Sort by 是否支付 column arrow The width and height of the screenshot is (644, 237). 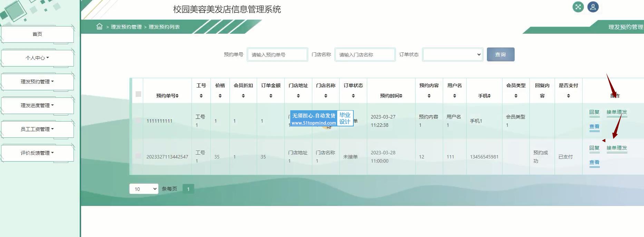click(568, 96)
